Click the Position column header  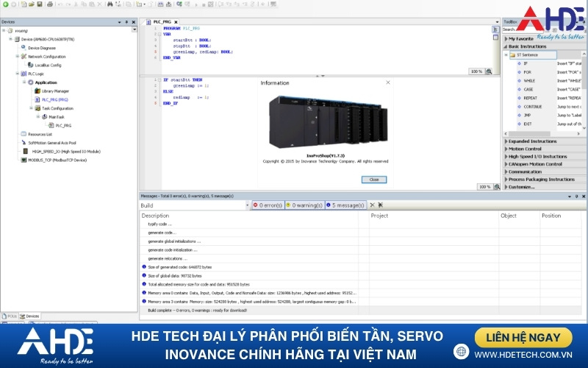551,216
